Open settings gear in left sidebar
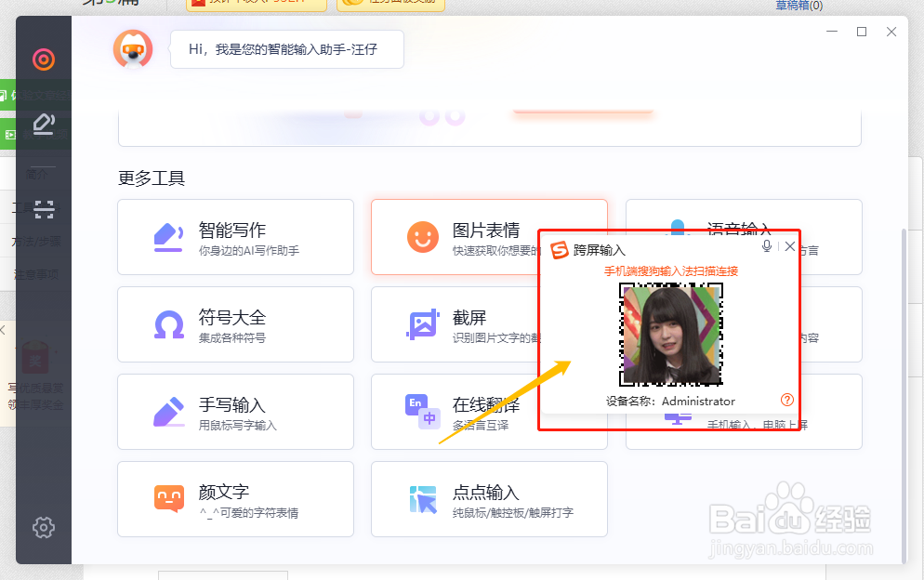 point(44,528)
